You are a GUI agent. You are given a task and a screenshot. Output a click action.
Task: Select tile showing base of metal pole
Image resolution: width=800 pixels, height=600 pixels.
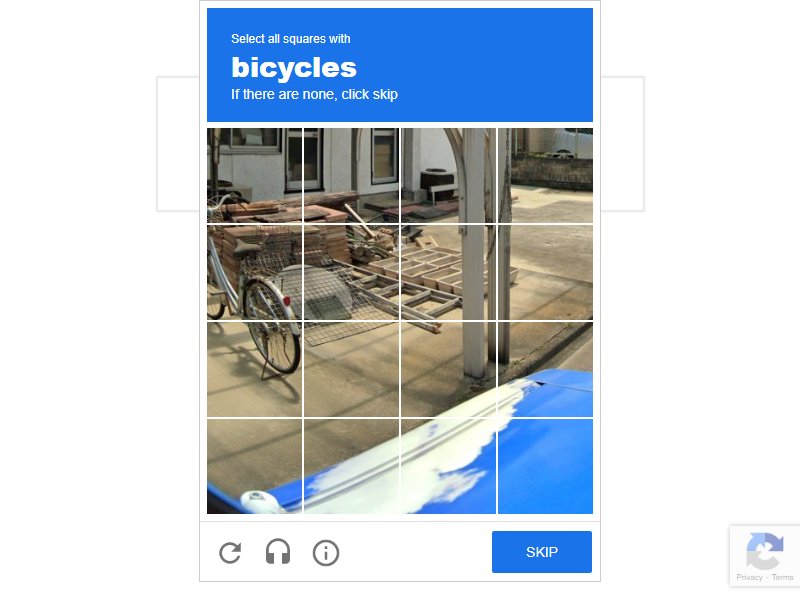[x=448, y=369]
